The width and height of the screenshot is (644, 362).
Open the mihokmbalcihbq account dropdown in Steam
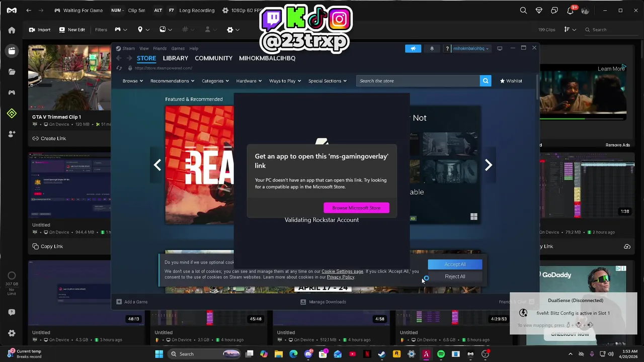tap(471, 48)
